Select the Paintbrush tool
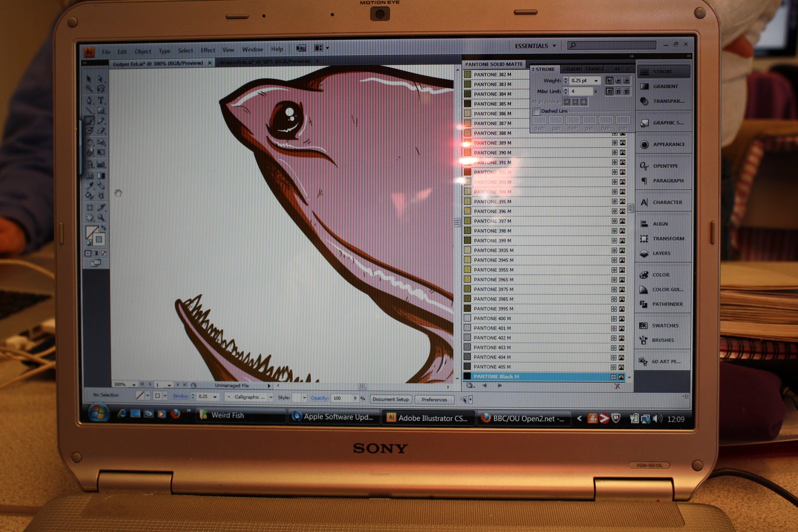 [x=90, y=121]
